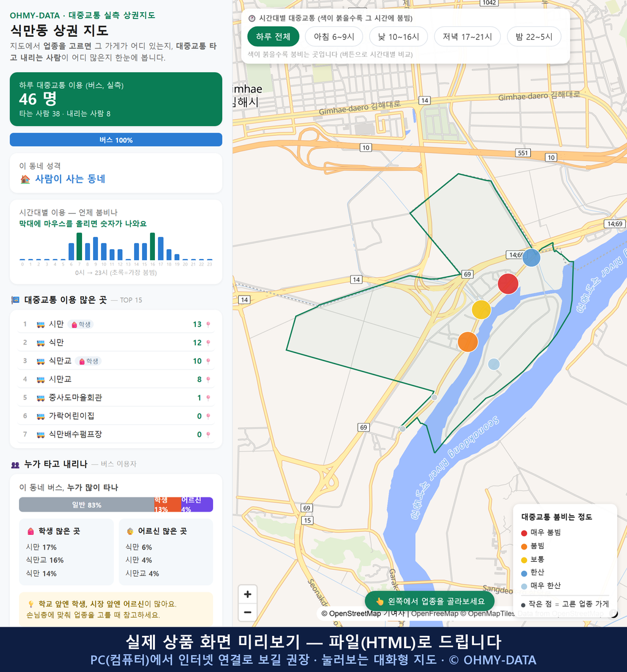Click the blue 한산 legend dot

(x=524, y=573)
